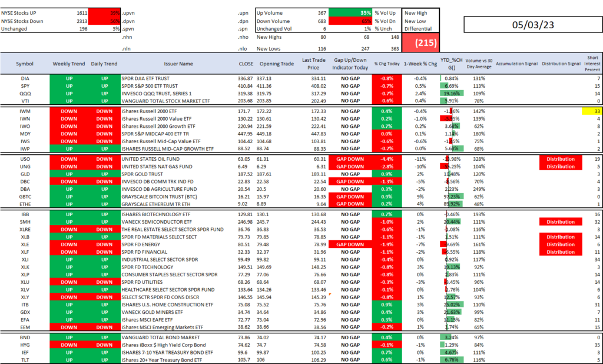
Task: Select the "Gap Up/Down Indicator Today" header
Action: tap(350, 64)
